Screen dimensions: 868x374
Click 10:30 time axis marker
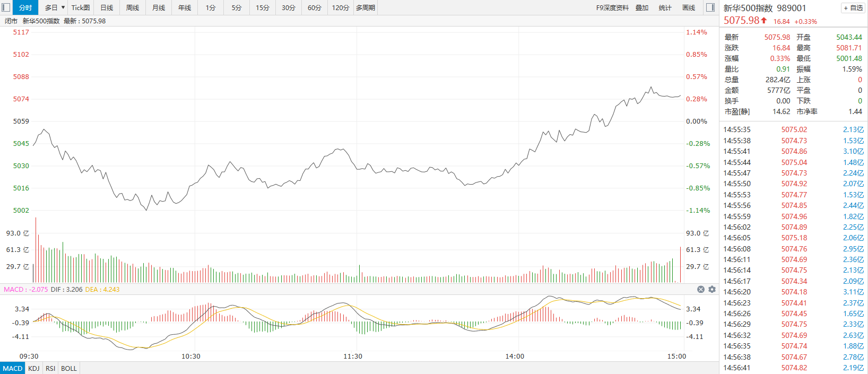191,356
